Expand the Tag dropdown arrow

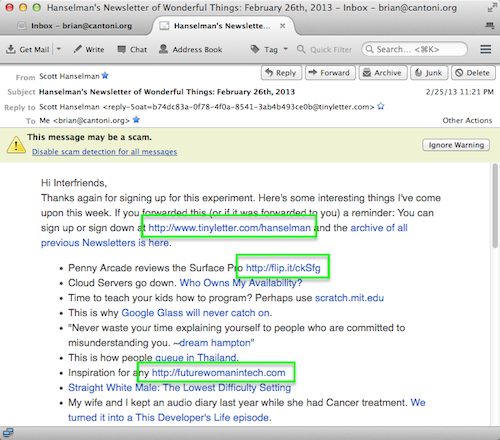(286, 49)
